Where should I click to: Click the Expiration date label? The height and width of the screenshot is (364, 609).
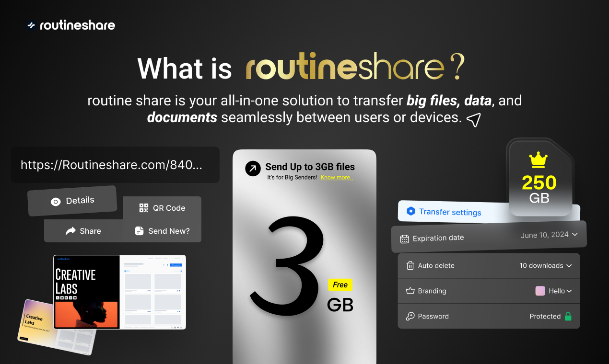tap(438, 238)
